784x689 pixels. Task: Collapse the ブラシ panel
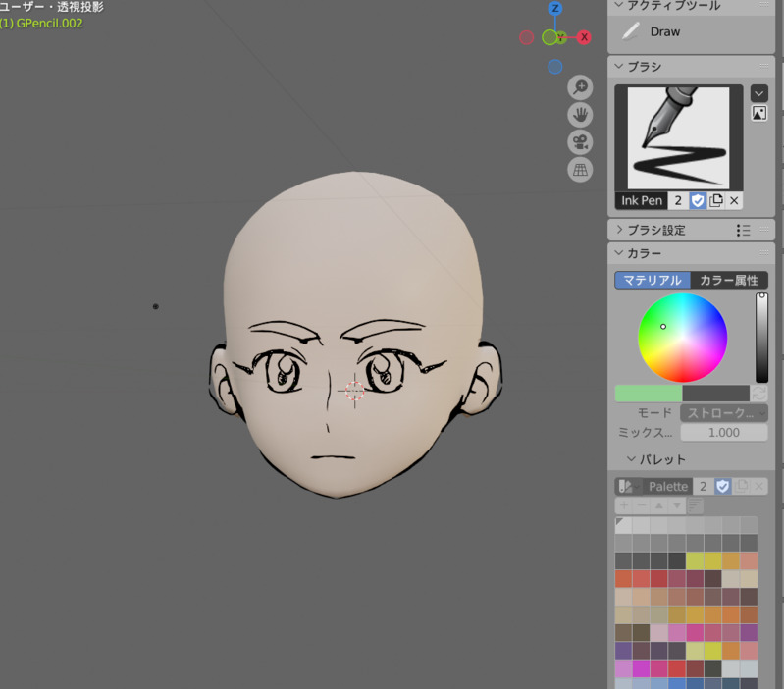(619, 66)
